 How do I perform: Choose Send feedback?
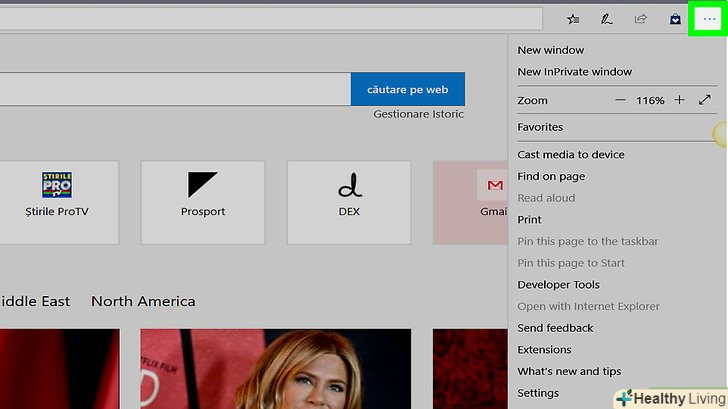555,328
